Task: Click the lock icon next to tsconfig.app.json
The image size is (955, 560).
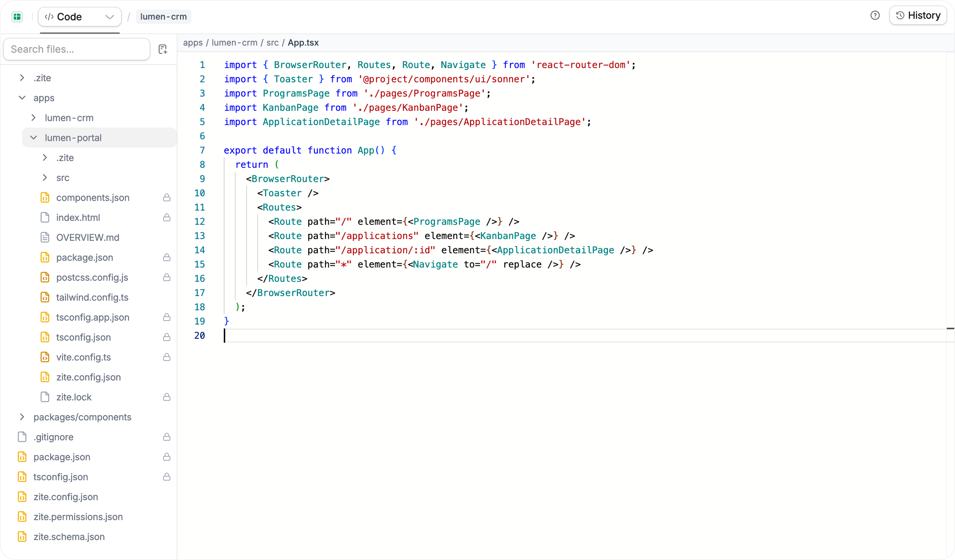Action: point(167,317)
